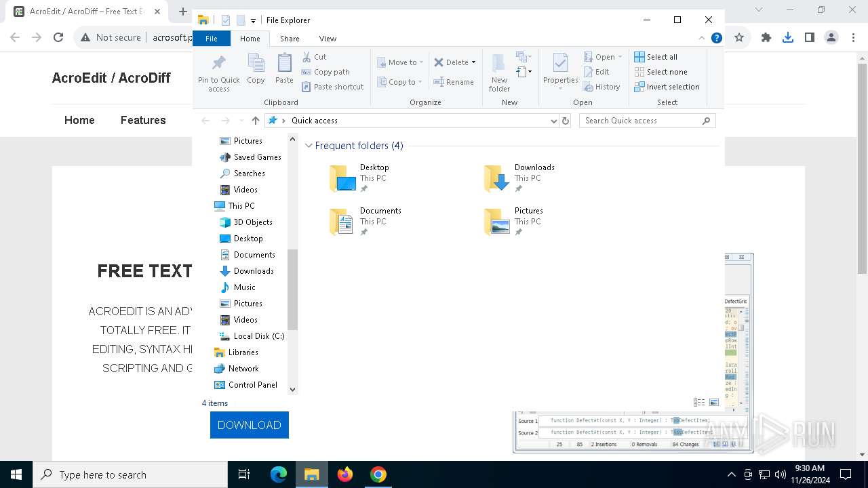Click Pin to Quick access icon
This screenshot has height=488, width=868.
click(218, 63)
